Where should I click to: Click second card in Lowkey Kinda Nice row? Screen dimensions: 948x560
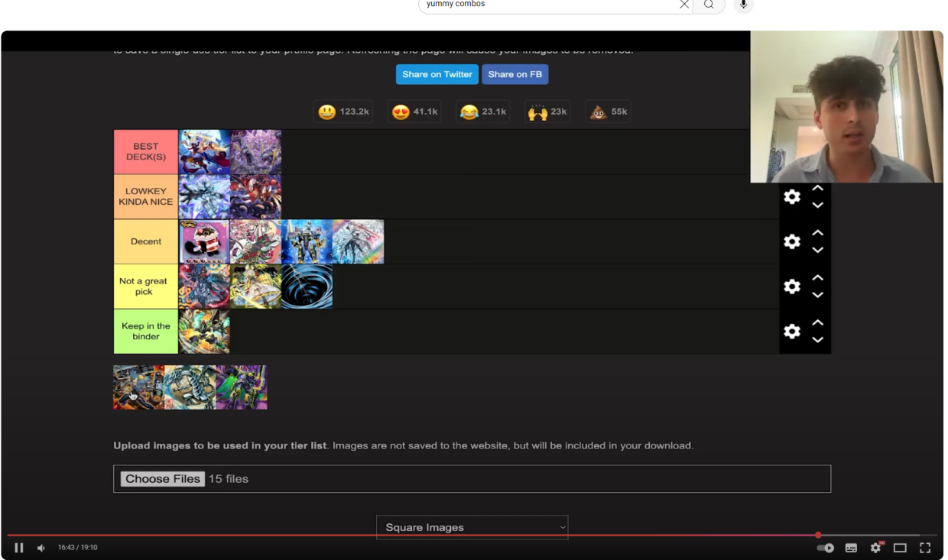tap(255, 197)
